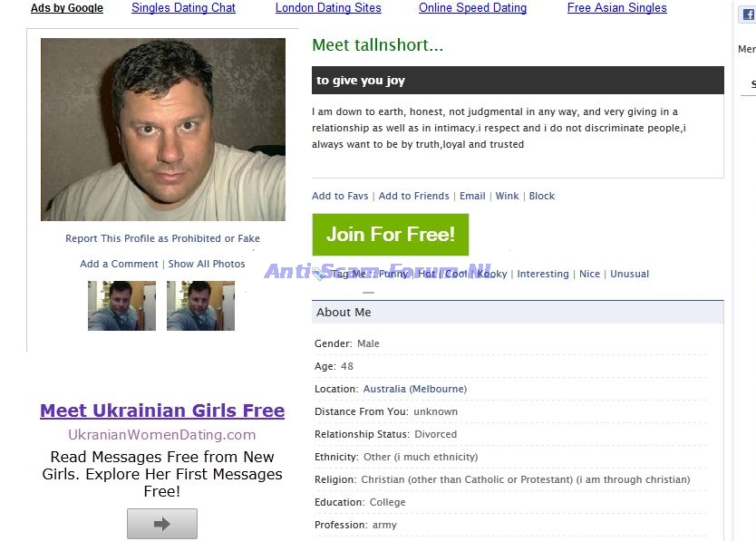Open the second small photo thumbnail
The height and width of the screenshot is (541, 756).
200,305
